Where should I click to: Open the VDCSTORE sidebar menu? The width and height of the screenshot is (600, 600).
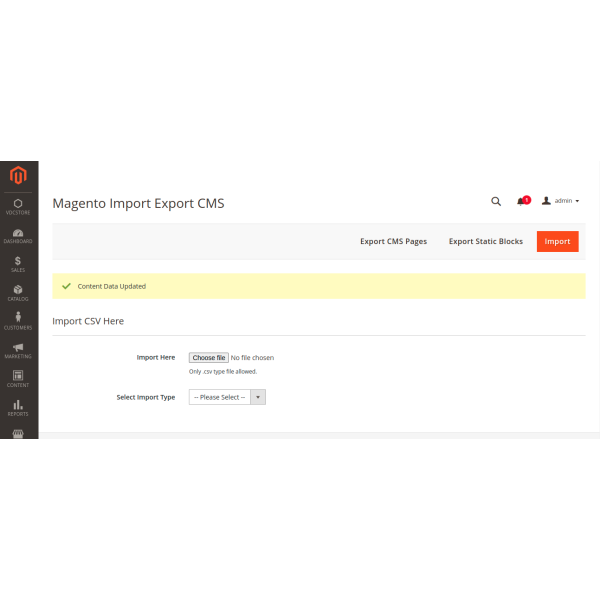click(18, 207)
